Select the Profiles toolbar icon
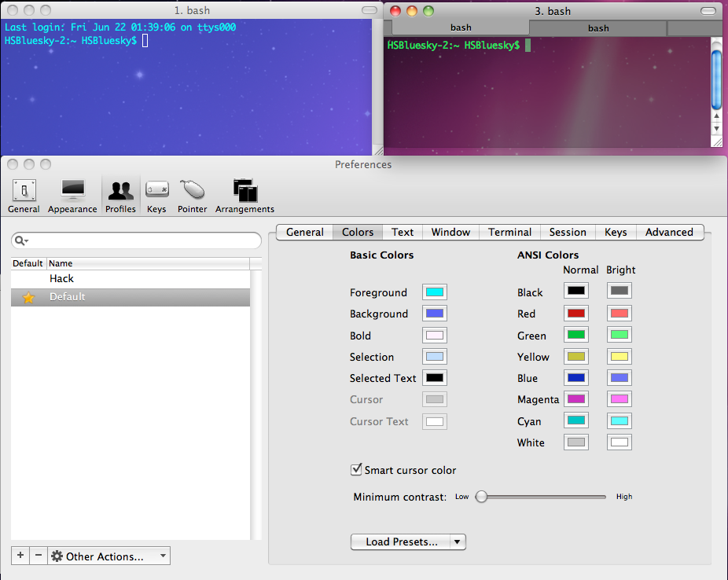The image size is (728, 580). pos(120,195)
